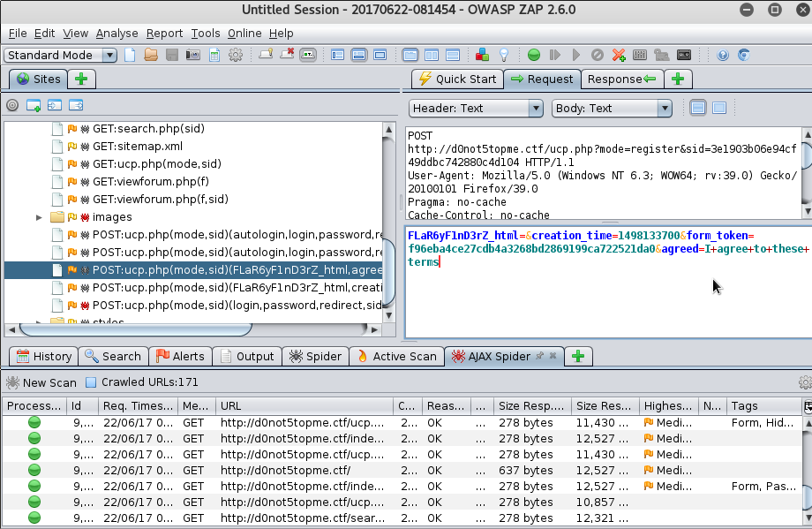Click the New Context icon in Sites panel
The width and height of the screenshot is (812, 529).
34,105
